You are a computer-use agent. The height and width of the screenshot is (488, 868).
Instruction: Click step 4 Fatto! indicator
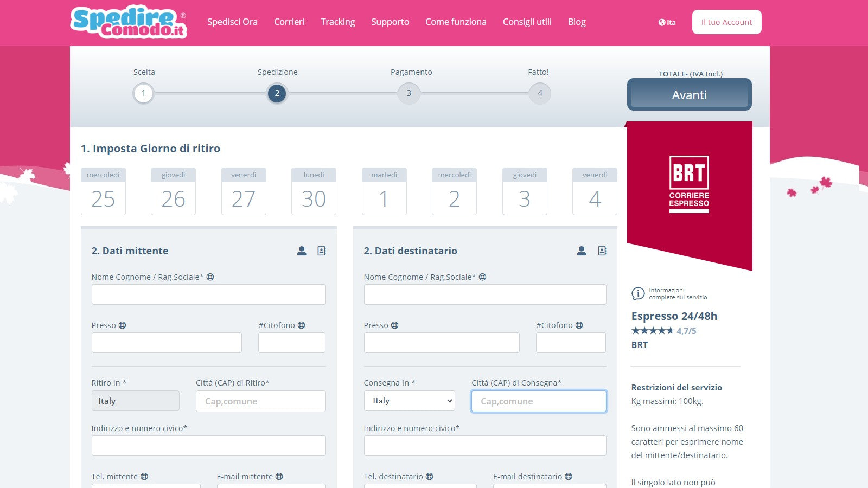click(x=540, y=93)
